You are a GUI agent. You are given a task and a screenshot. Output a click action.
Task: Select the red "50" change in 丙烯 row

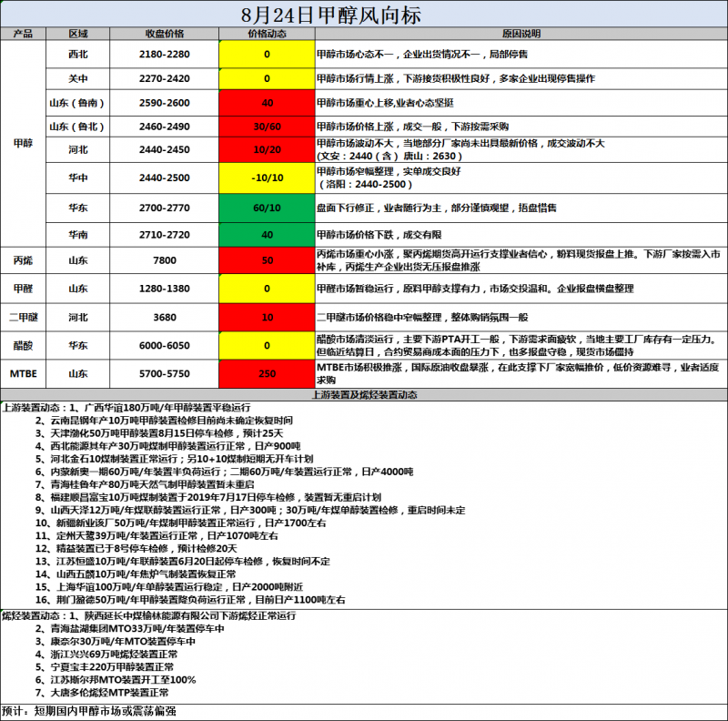point(267,260)
